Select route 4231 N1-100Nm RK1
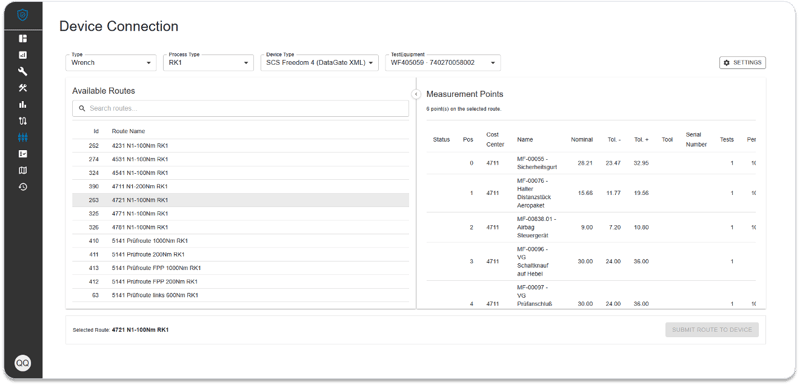Image resolution: width=800 pixels, height=385 pixels. [240, 146]
